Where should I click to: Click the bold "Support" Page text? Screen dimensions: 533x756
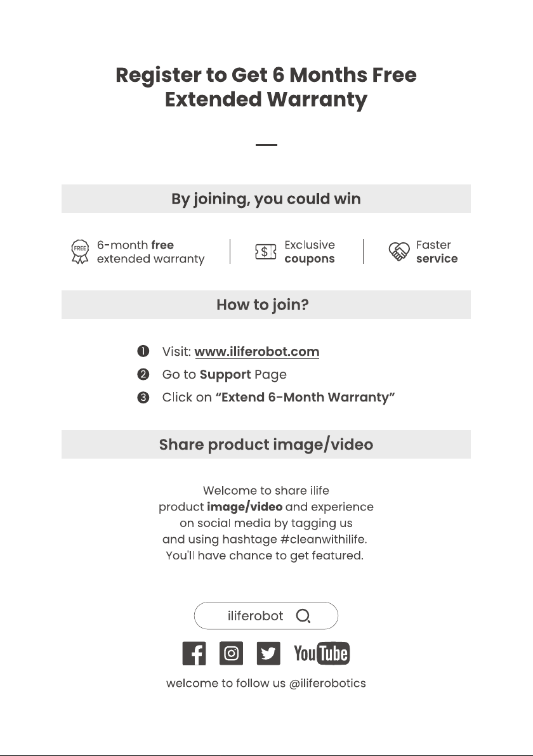225,375
